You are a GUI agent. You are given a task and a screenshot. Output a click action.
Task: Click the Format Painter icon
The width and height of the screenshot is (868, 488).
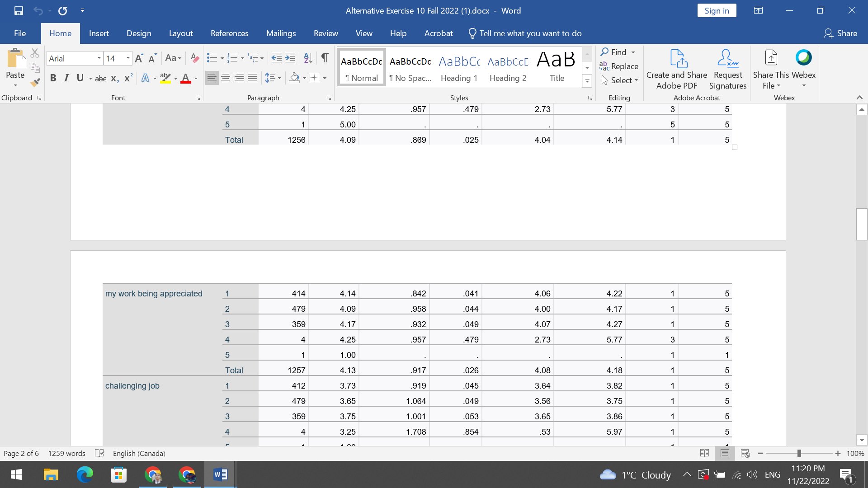[35, 82]
